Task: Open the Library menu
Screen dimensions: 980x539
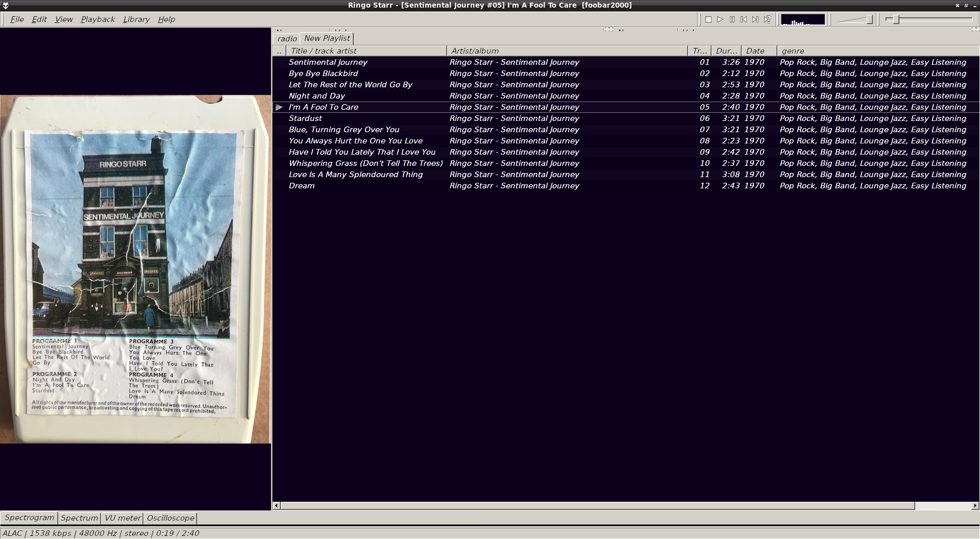Action: click(x=136, y=19)
